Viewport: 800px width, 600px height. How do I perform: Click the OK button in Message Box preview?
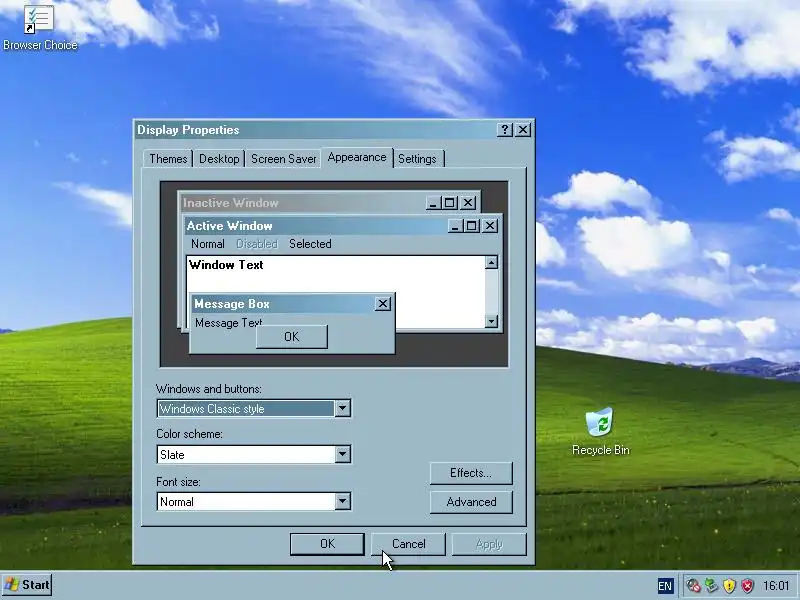point(291,337)
